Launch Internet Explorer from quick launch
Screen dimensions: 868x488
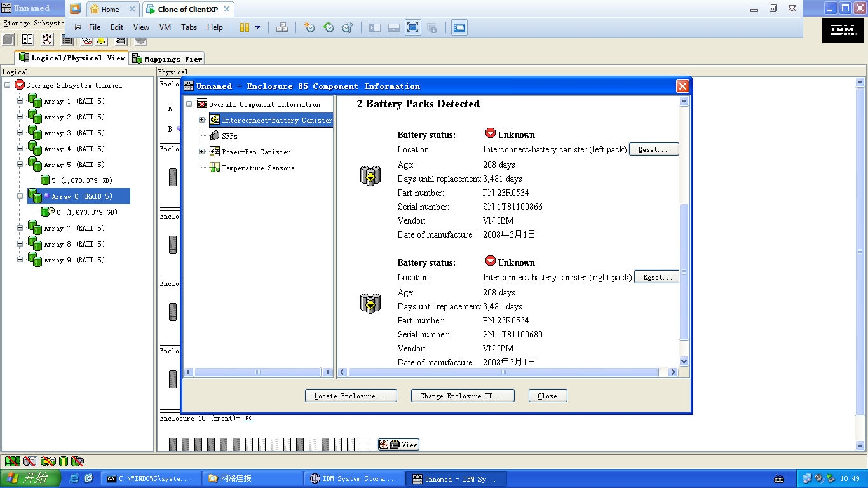coord(74,478)
